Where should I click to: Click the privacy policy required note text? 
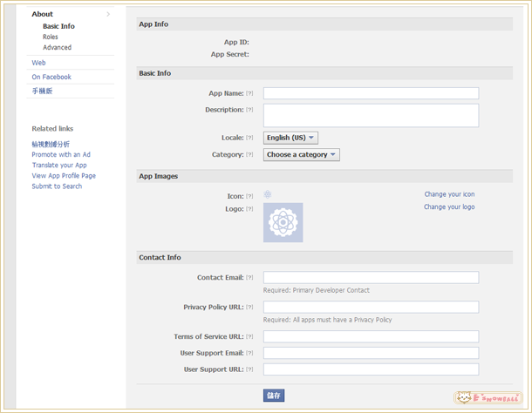328,320
